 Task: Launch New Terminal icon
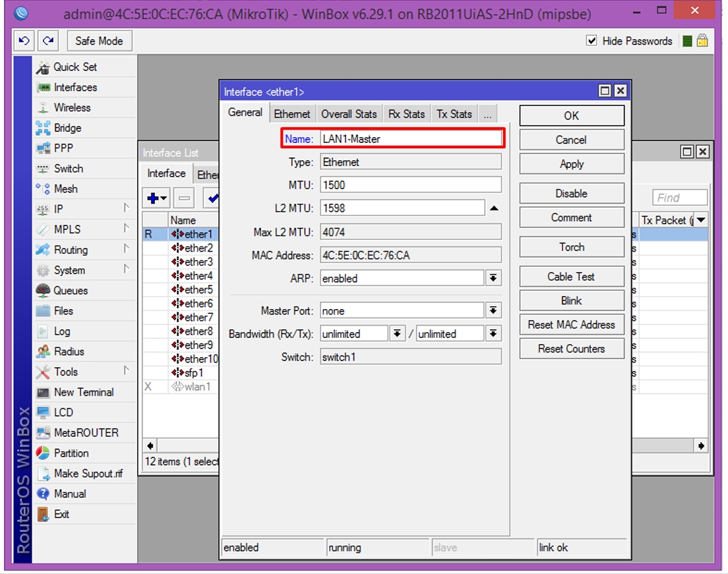43,393
